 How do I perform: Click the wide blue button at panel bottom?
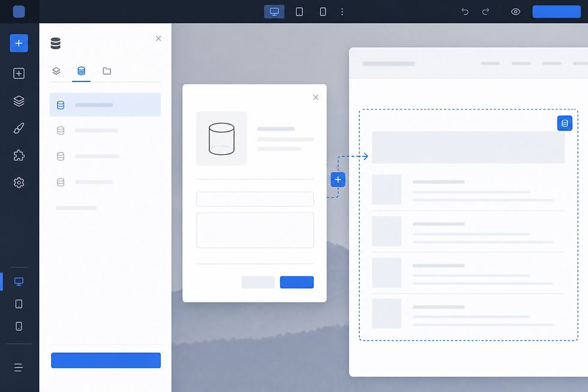106,360
